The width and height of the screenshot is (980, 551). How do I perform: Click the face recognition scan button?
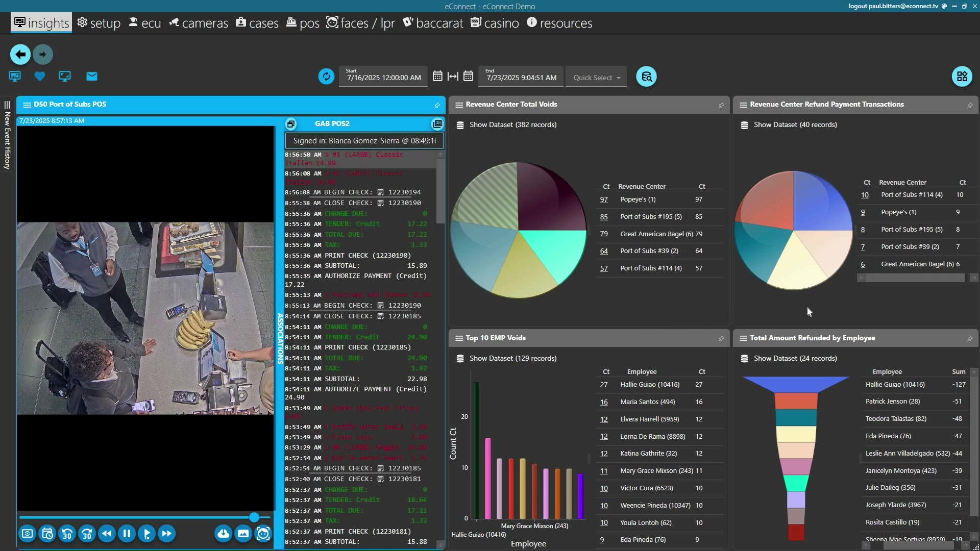(263, 534)
